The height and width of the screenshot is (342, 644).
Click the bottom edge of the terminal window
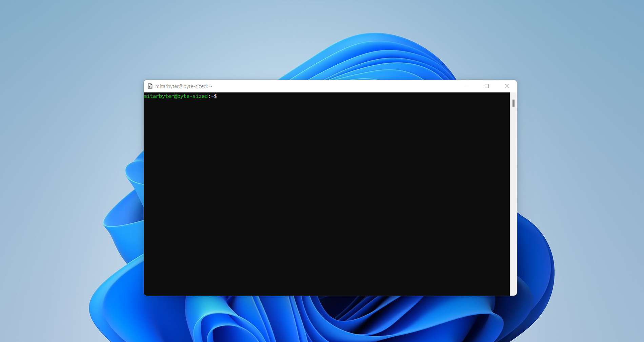(x=327, y=295)
